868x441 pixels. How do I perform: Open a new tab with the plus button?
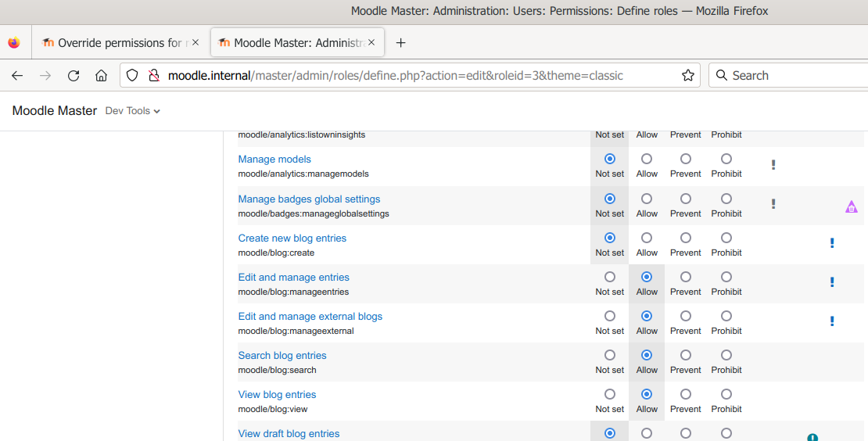click(401, 42)
